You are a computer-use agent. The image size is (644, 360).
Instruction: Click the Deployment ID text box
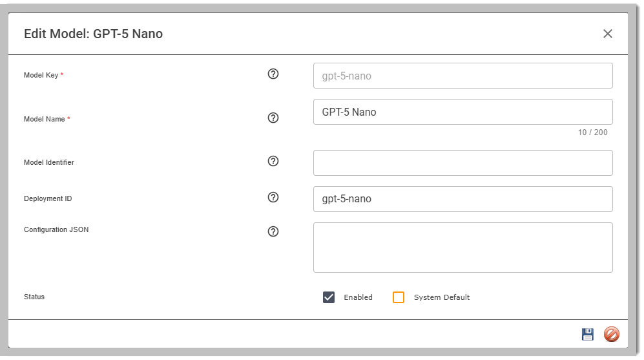[462, 199]
